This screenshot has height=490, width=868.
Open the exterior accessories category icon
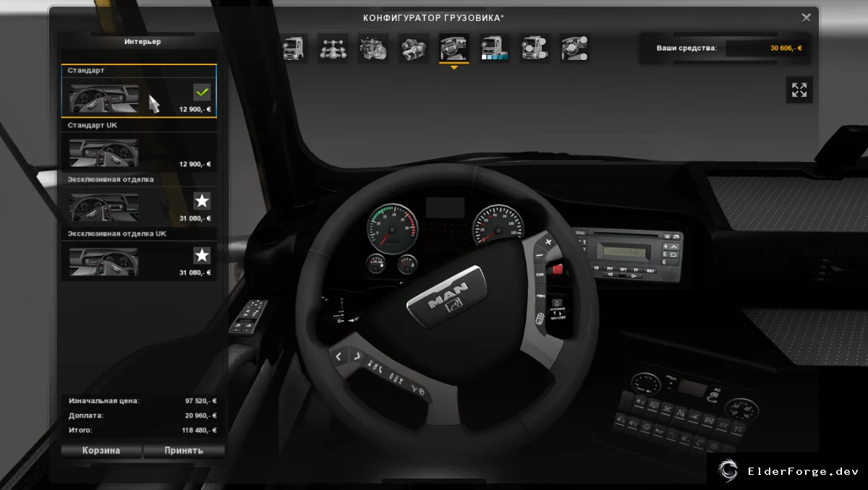click(535, 48)
